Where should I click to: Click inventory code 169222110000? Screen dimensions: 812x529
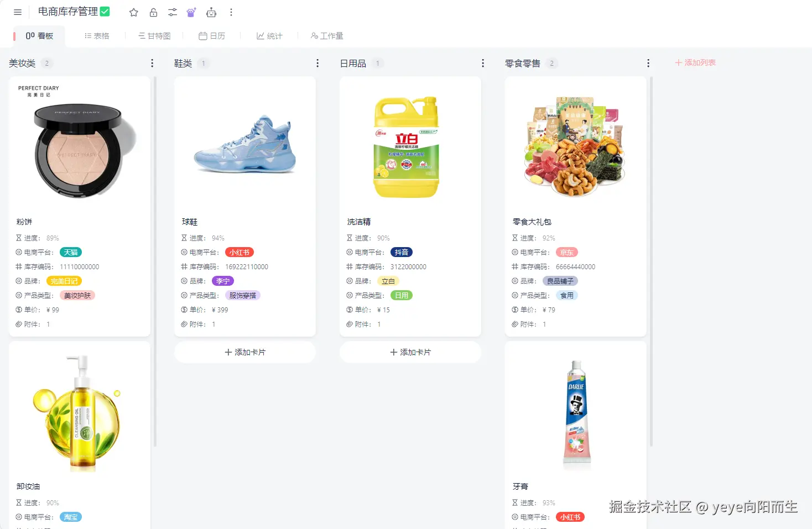tap(247, 266)
